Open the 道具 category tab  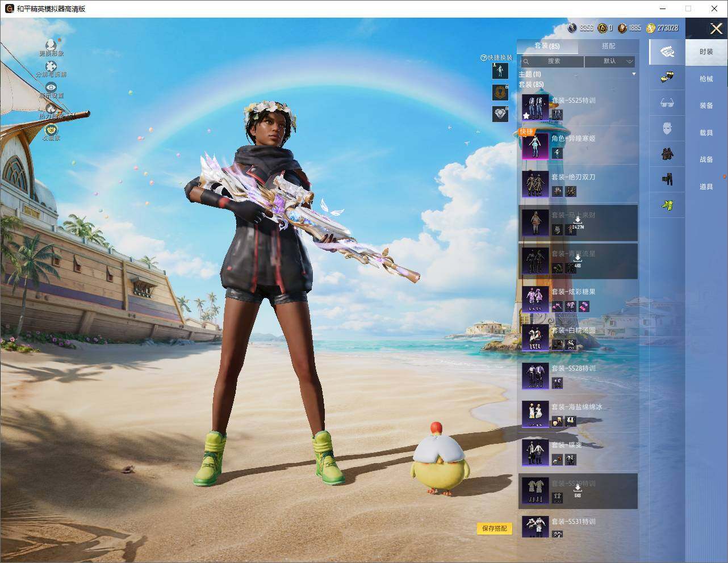(706, 187)
